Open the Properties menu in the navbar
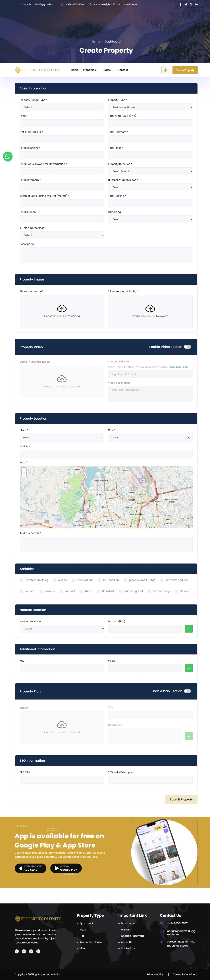This screenshot has height=980, width=210. [91, 70]
